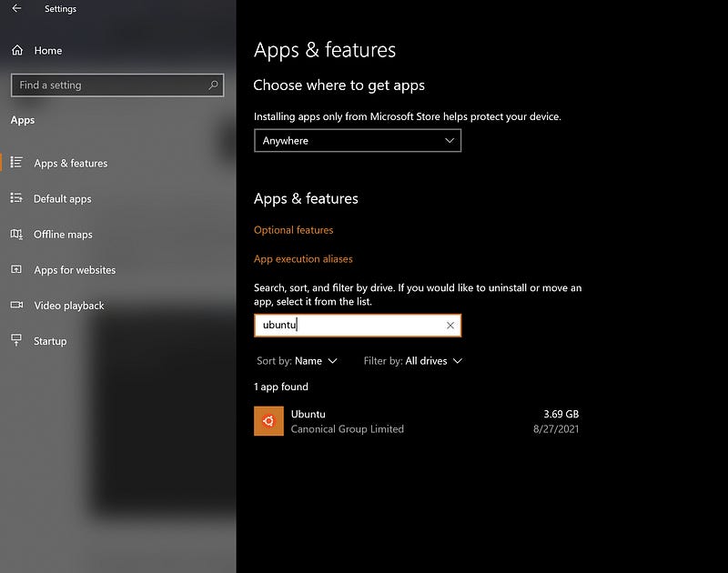This screenshot has height=573, width=728.
Task: Click the 8/27/2021 install date
Action: pyautogui.click(x=556, y=428)
